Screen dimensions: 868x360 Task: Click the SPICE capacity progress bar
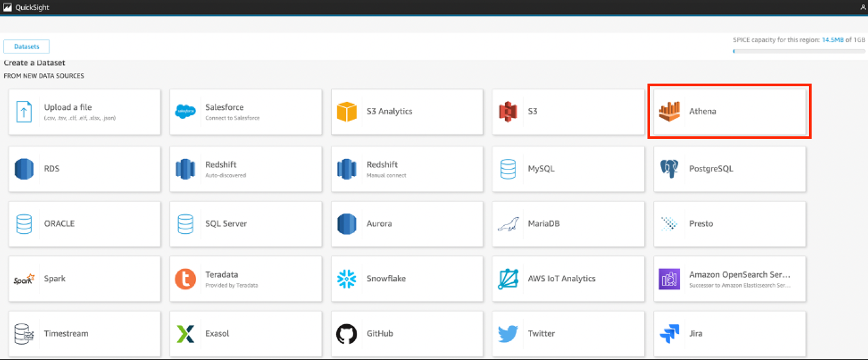coord(799,51)
